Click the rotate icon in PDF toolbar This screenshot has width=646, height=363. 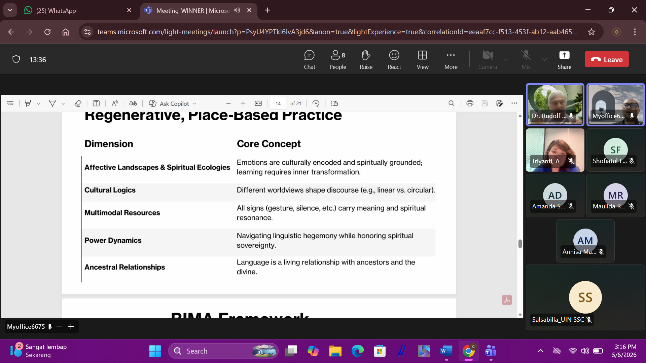click(316, 103)
